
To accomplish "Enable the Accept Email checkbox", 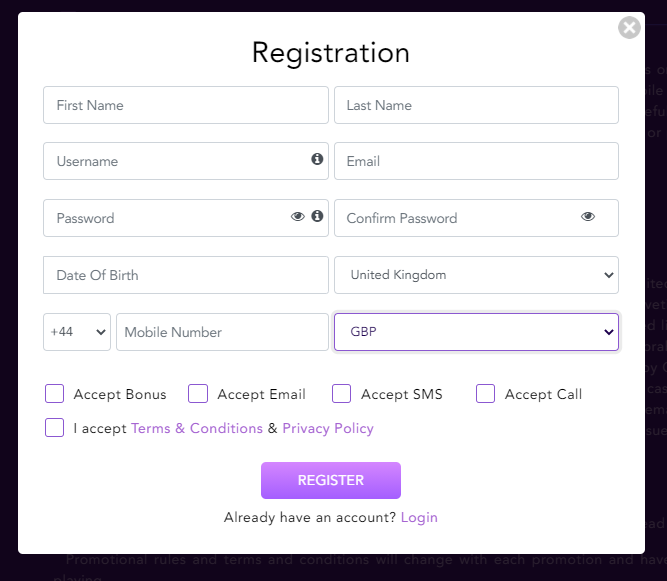I will (198, 394).
